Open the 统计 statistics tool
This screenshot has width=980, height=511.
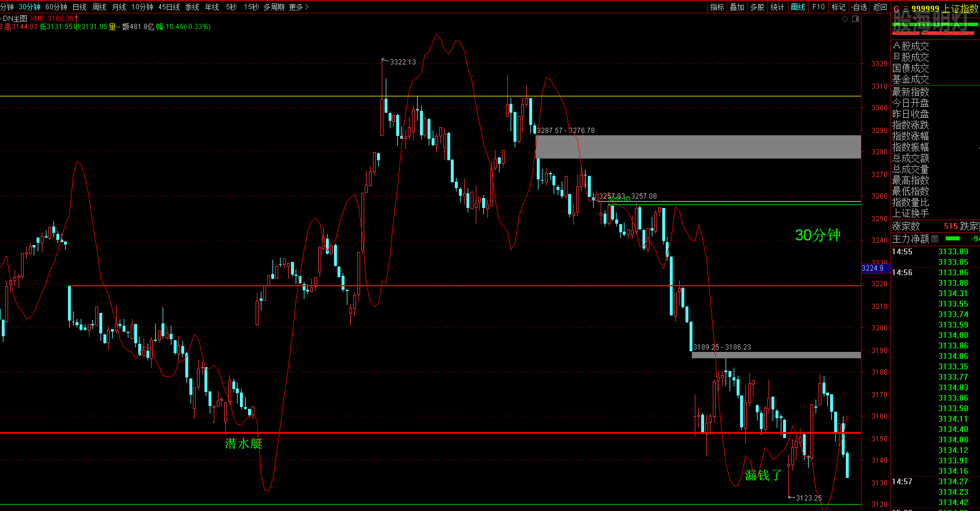coord(777,7)
